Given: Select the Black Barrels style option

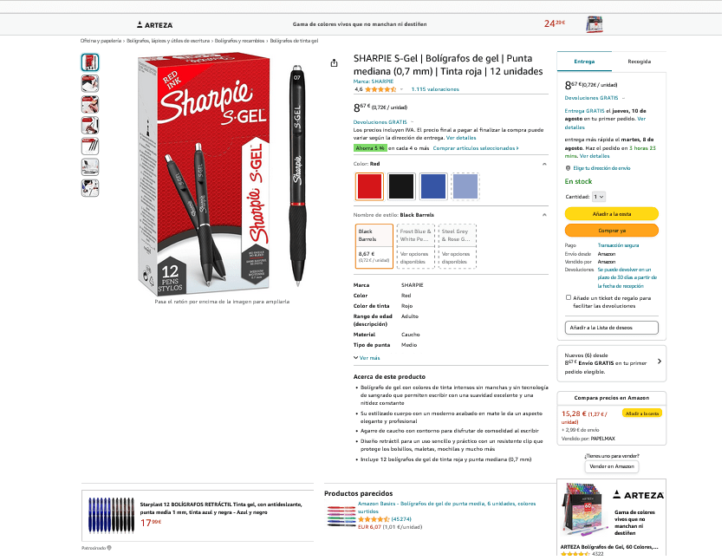Looking at the screenshot, I should [374, 246].
